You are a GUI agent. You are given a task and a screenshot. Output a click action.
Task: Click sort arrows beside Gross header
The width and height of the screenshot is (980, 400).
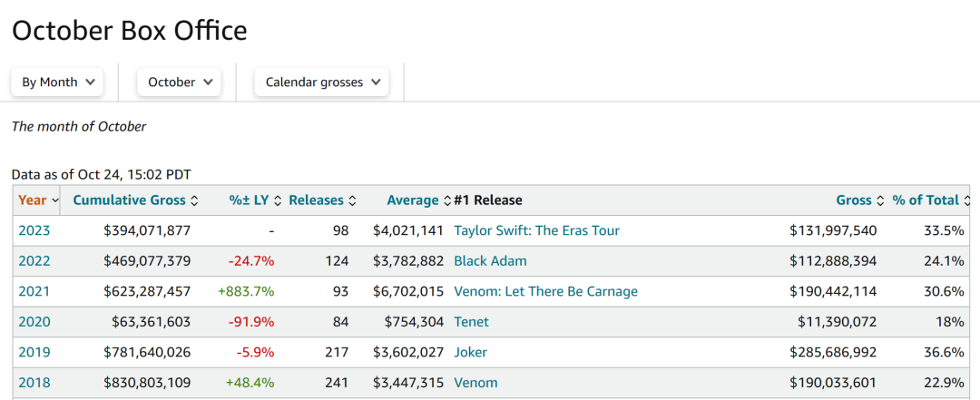coord(880,200)
